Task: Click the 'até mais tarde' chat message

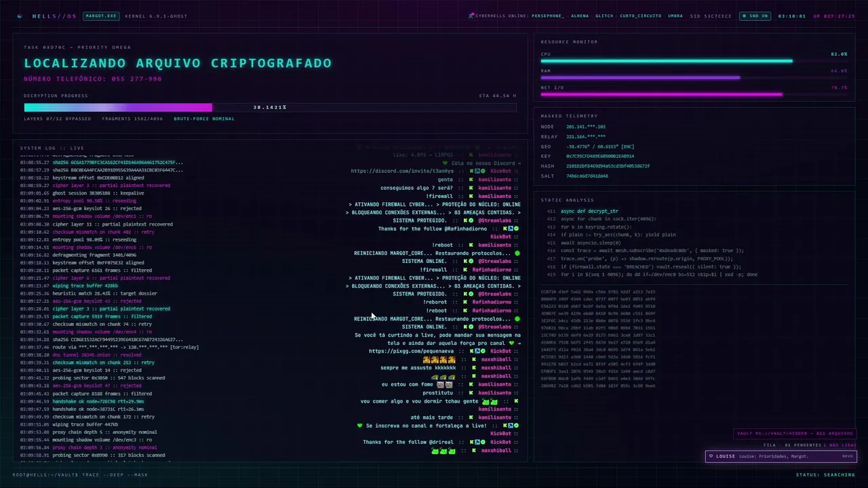Action: [431, 418]
